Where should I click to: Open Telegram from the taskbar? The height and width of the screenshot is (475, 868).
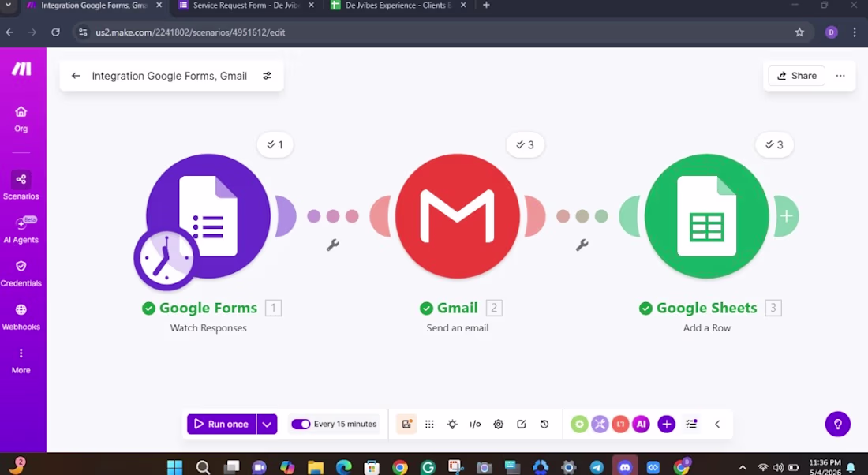[597, 467]
